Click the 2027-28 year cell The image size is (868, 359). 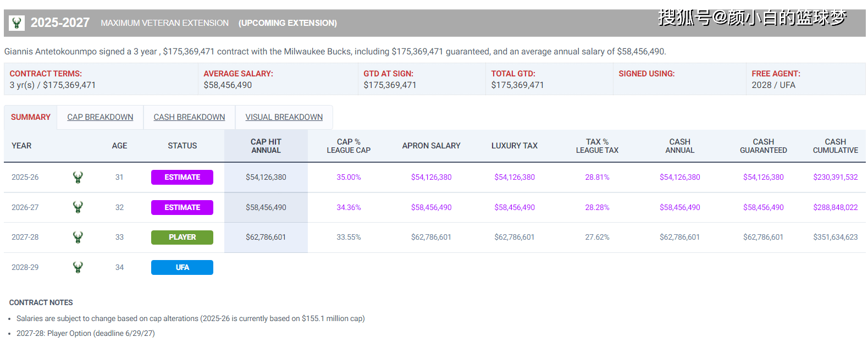(25, 237)
